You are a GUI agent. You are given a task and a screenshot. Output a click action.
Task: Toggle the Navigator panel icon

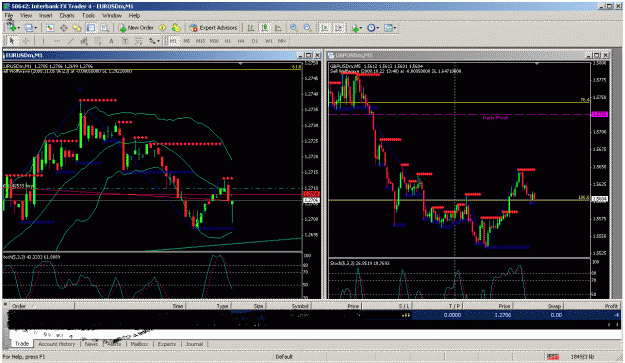click(x=77, y=27)
